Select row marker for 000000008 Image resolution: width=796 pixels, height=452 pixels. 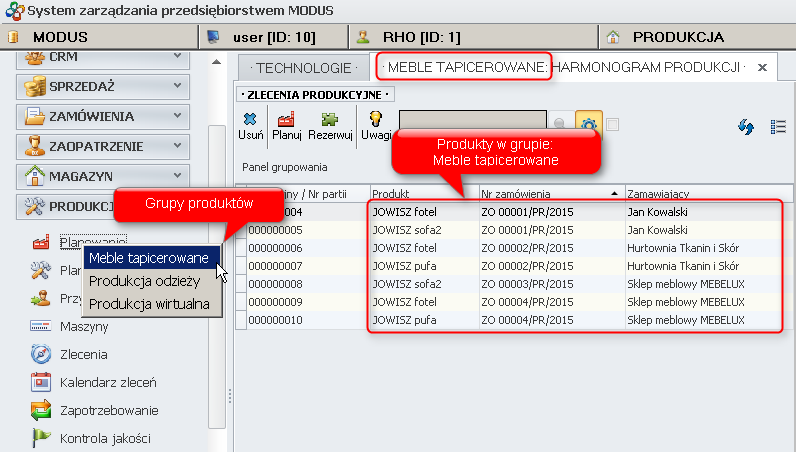click(241, 284)
